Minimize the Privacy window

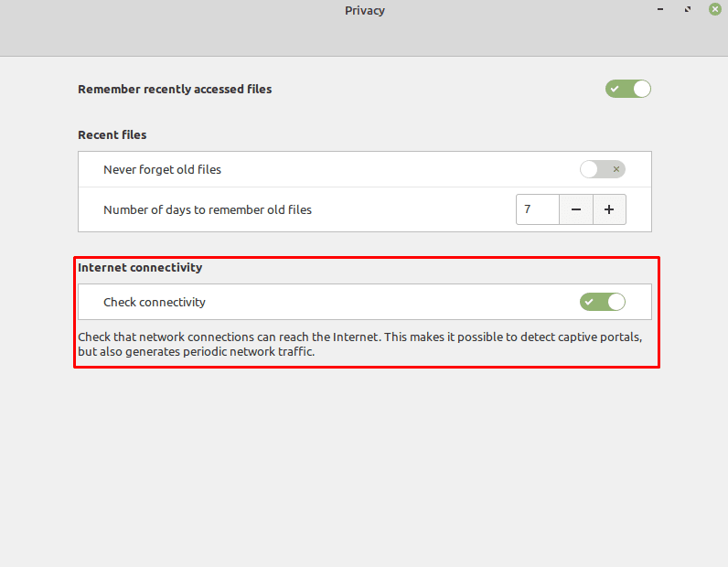660,9
